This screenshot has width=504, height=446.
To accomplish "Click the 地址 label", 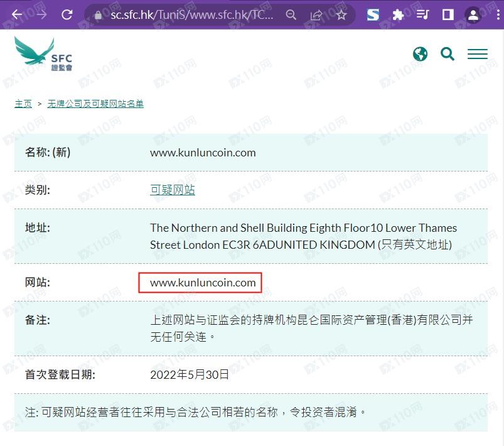I will pyautogui.click(x=38, y=228).
